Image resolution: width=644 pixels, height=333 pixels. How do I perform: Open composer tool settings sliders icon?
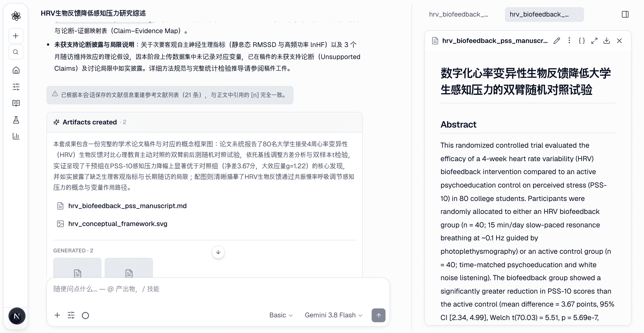(71, 315)
